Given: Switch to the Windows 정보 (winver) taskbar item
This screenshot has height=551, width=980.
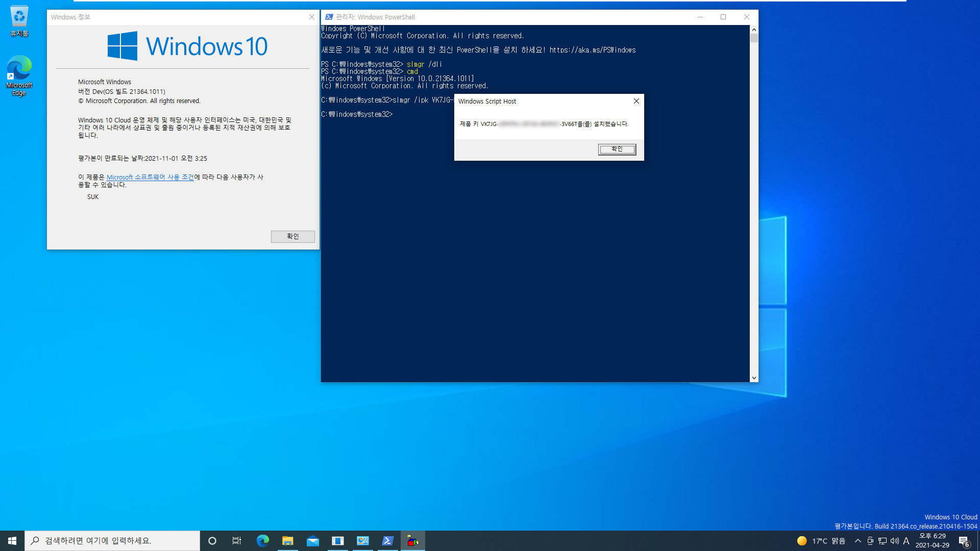Looking at the screenshot, I should tap(337, 541).
